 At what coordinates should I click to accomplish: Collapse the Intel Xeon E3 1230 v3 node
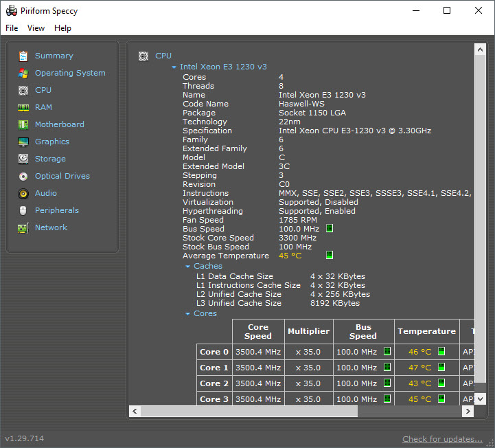(x=174, y=67)
